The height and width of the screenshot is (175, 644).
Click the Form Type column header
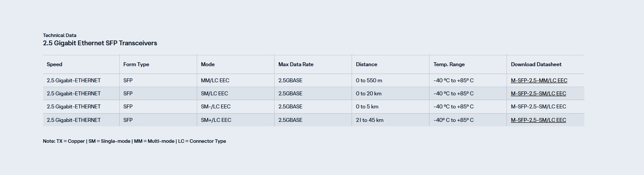click(x=136, y=64)
